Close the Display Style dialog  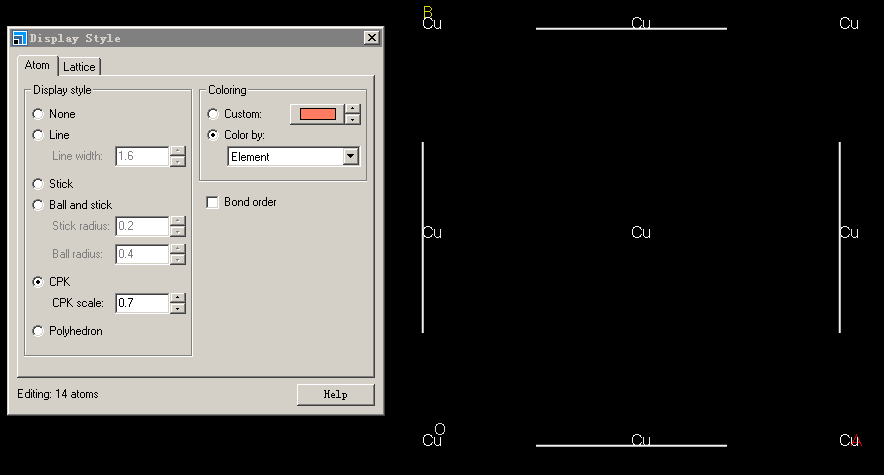[372, 38]
